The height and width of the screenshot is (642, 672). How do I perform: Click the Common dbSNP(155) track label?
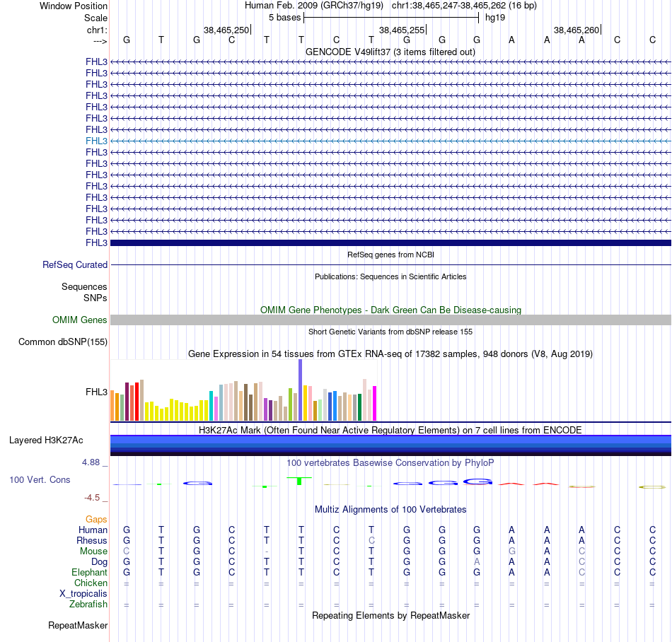[x=63, y=342]
